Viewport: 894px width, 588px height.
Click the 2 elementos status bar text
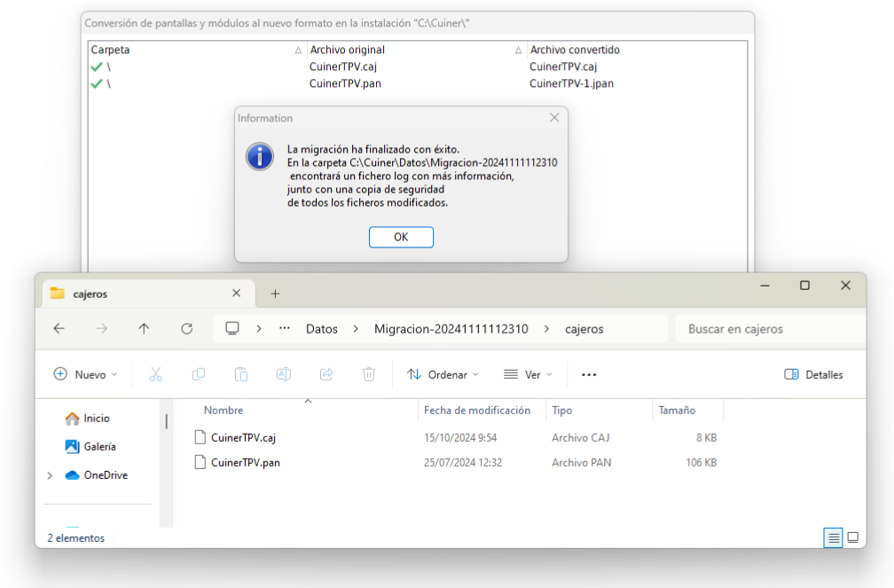(x=76, y=538)
